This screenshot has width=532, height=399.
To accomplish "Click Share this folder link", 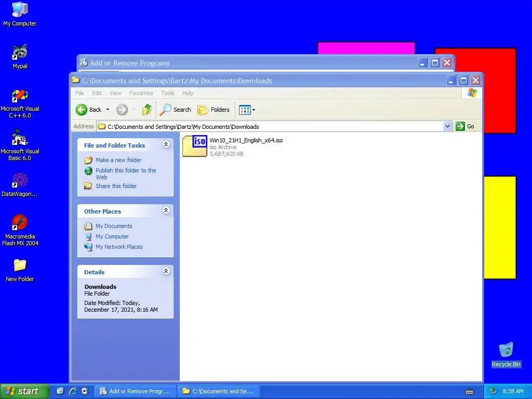I will tap(116, 186).
